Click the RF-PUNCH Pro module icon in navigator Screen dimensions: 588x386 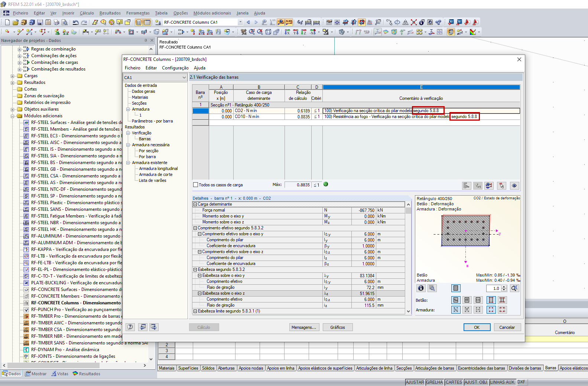[26, 310]
